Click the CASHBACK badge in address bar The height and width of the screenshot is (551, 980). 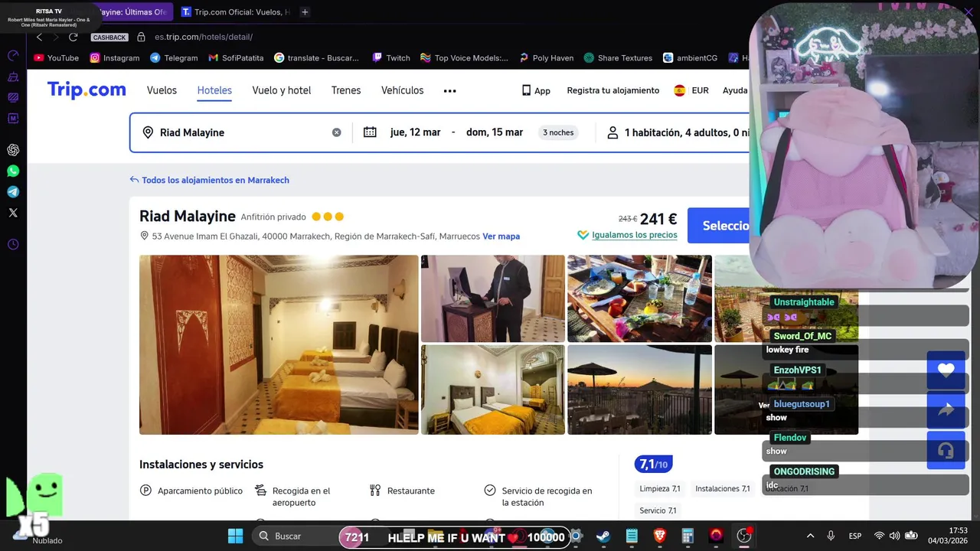[109, 37]
